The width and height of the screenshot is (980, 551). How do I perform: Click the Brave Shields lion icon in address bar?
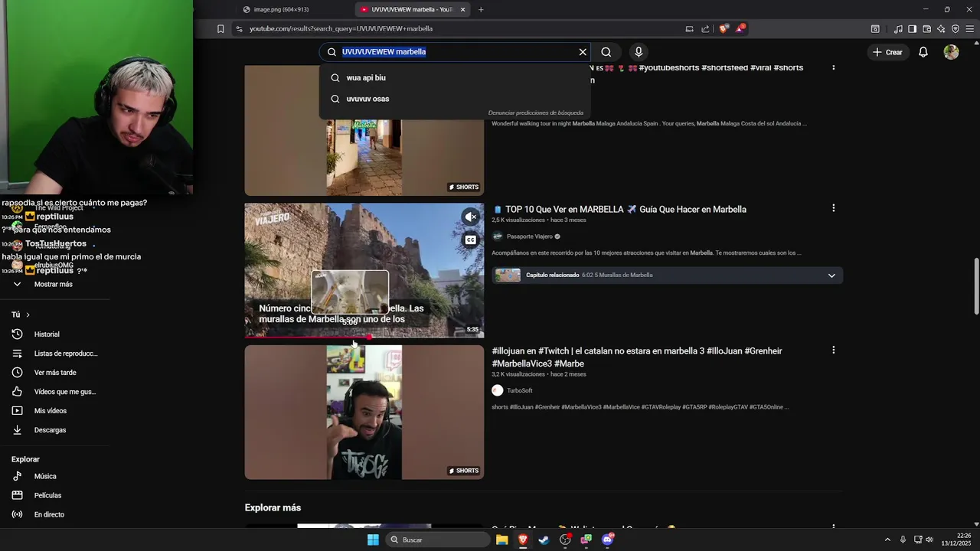[x=724, y=29]
